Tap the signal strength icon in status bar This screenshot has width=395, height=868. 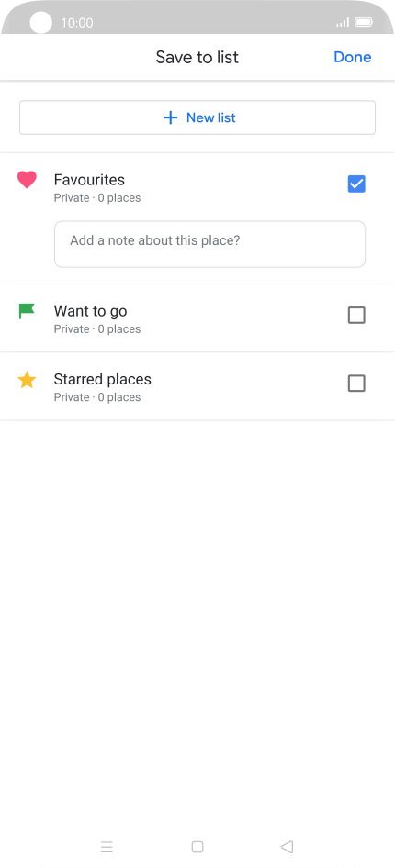point(343,23)
